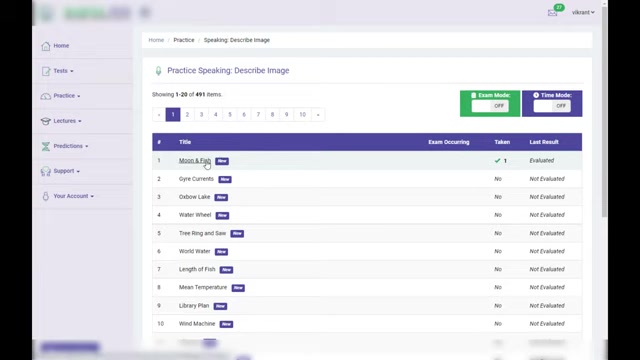
Task: Click the Tests pencil-paper icon
Action: pyautogui.click(x=46, y=71)
